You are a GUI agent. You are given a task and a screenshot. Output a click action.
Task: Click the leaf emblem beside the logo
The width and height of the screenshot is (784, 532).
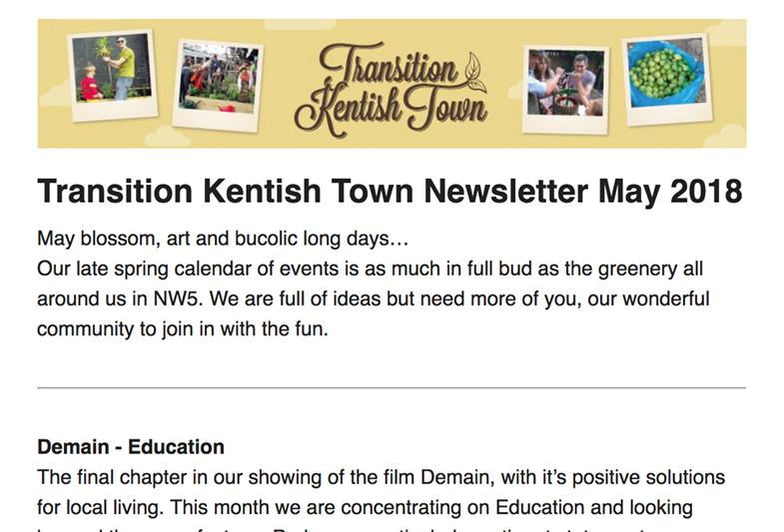coord(475,73)
